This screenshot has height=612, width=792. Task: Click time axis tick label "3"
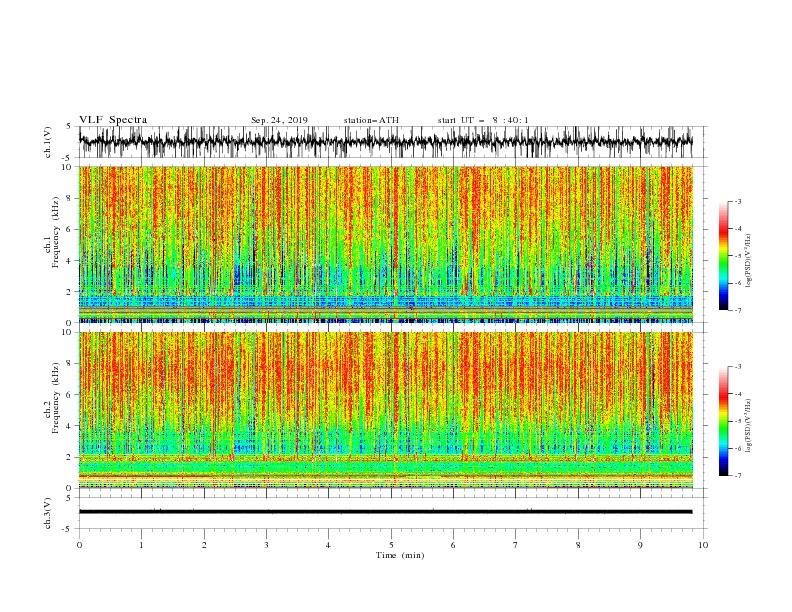[x=266, y=545]
